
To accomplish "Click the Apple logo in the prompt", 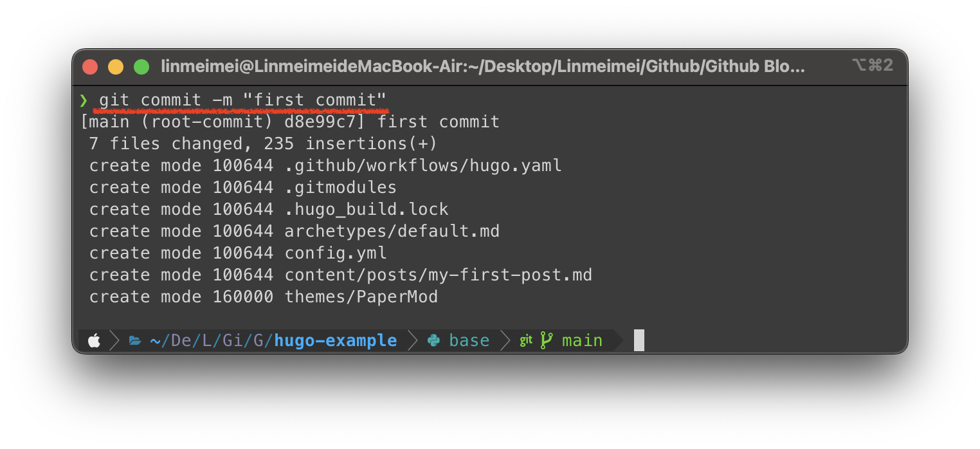I will [x=94, y=340].
